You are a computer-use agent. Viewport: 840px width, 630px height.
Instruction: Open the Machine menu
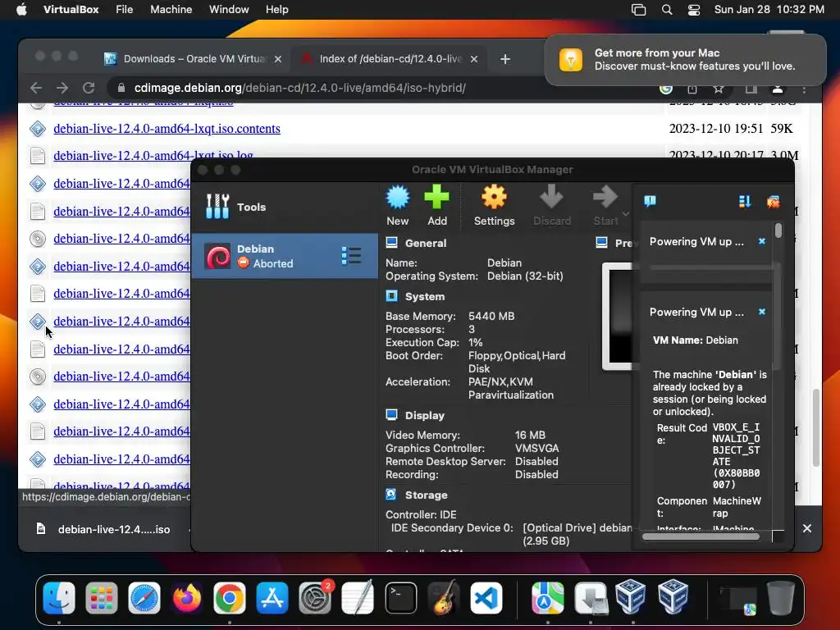[x=171, y=10]
